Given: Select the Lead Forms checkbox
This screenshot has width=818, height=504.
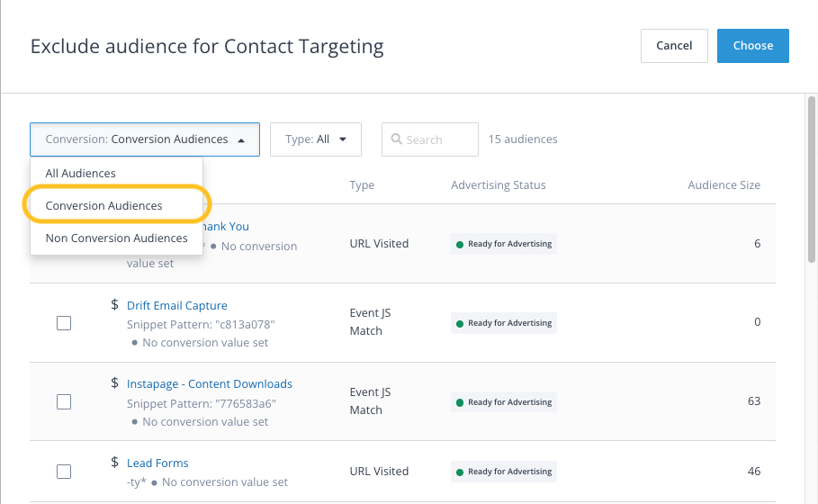Looking at the screenshot, I should coord(64,471).
